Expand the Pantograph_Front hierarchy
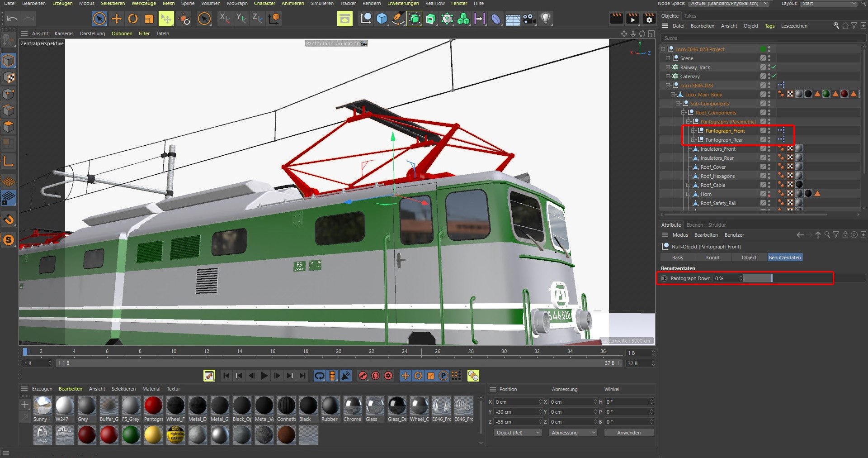 pyautogui.click(x=693, y=130)
